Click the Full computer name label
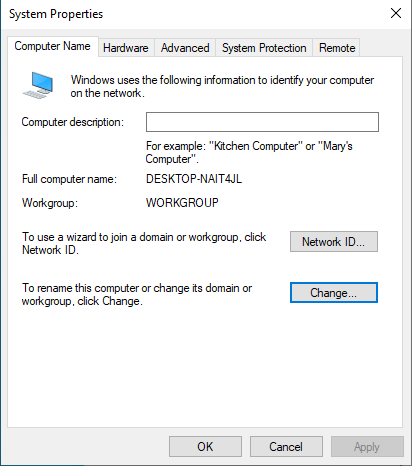412x466 pixels. point(69,179)
